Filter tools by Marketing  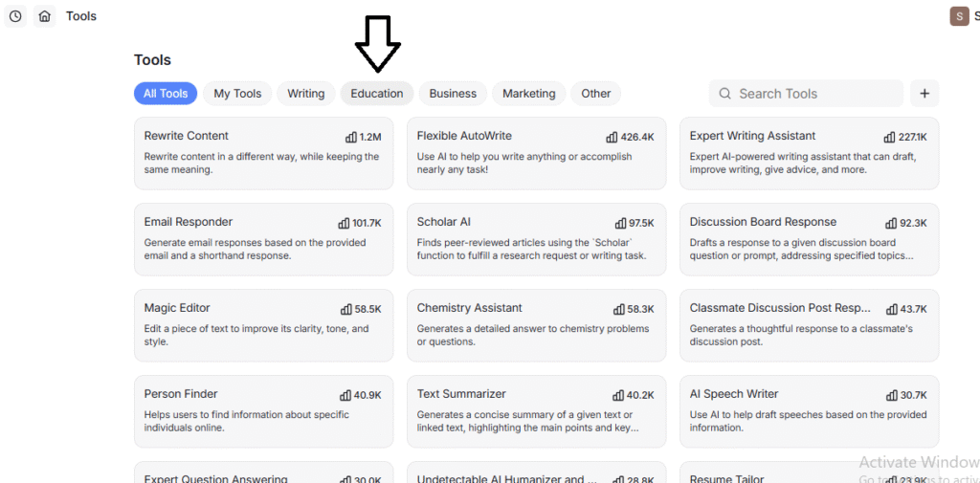click(529, 94)
